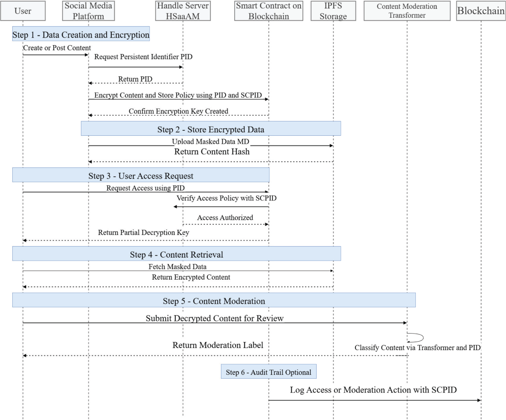506x420 pixels.
Task: Click the Step 2 Store Encrypted Data banner
Action: [211, 129]
